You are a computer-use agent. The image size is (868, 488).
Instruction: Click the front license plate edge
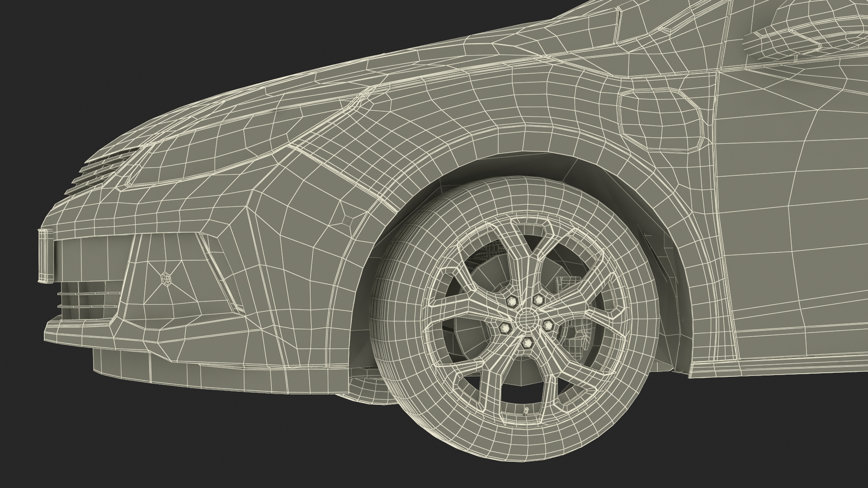pos(45,255)
